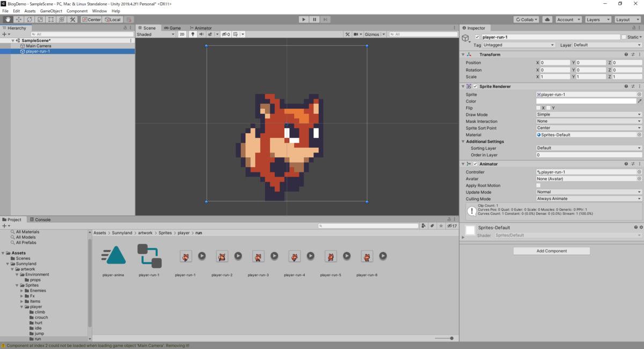
Task: Click the Step frame button
Action: coord(325,19)
